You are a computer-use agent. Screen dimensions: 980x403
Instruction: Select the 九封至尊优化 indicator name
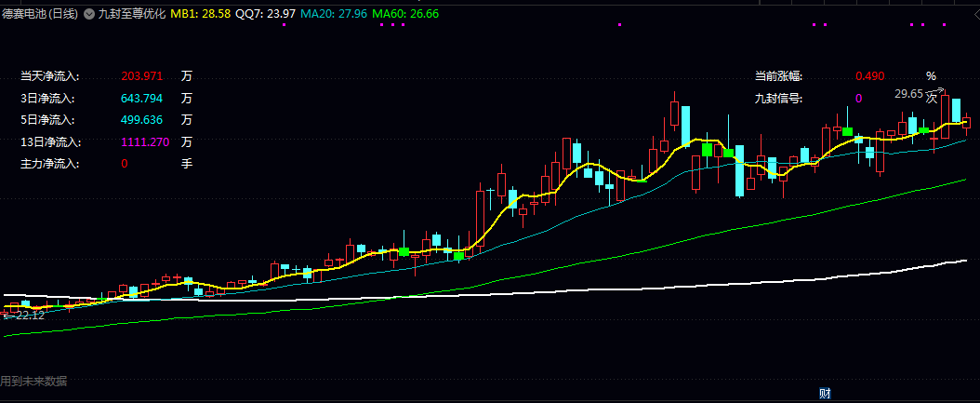point(132,13)
